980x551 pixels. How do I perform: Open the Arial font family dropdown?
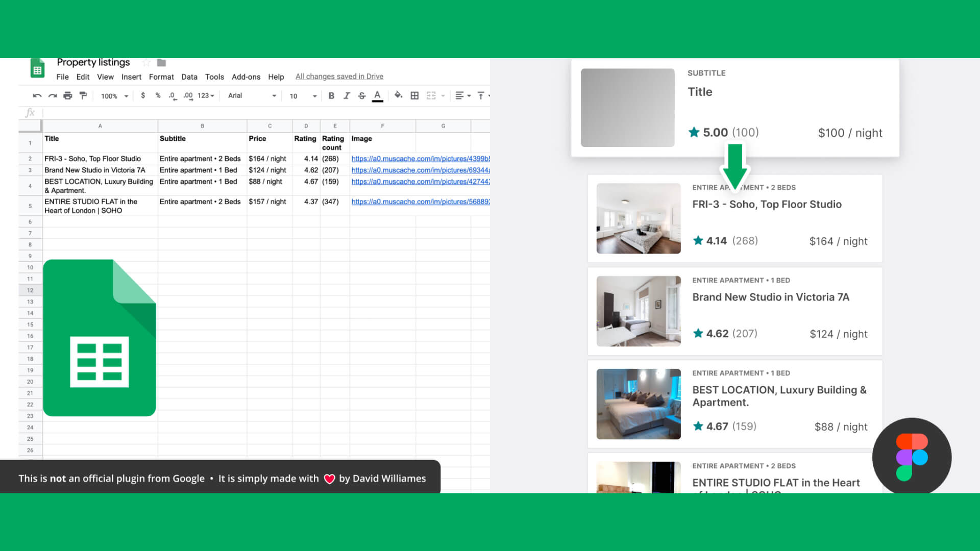point(252,95)
